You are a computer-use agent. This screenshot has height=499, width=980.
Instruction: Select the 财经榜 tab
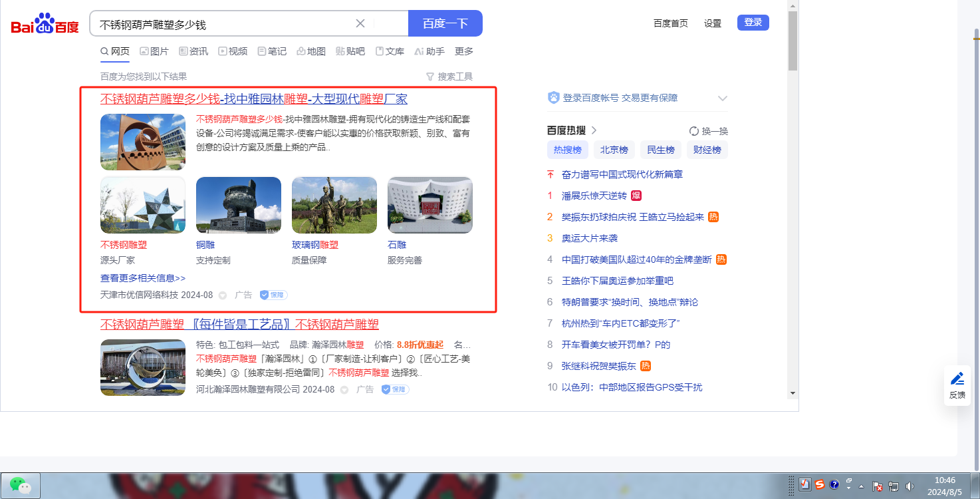tap(707, 150)
